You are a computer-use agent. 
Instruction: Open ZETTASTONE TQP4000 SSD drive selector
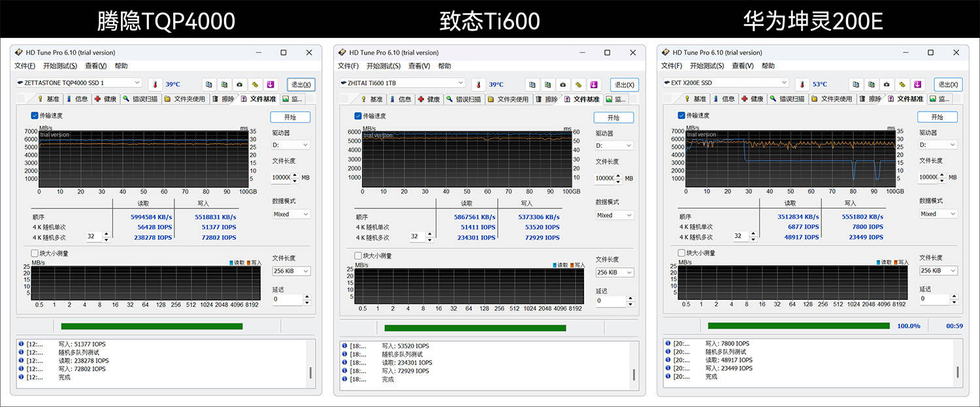[78, 83]
